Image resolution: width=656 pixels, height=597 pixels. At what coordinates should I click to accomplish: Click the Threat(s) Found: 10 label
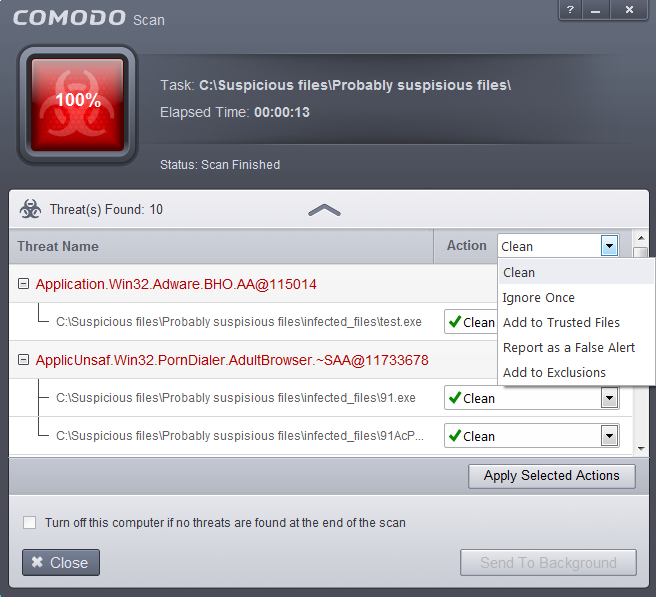click(106, 209)
